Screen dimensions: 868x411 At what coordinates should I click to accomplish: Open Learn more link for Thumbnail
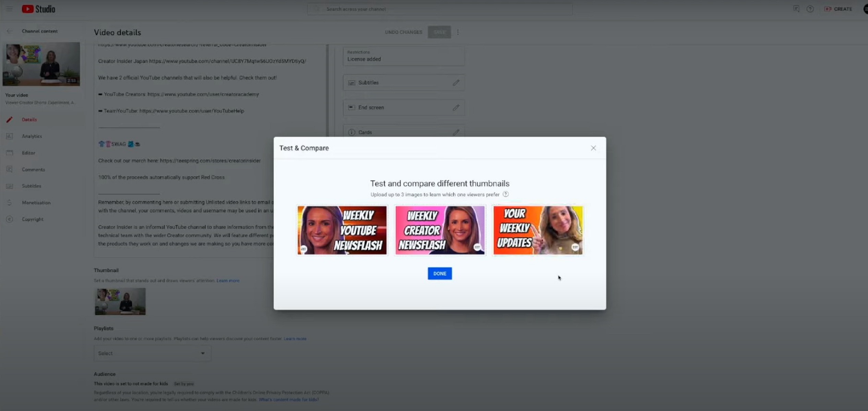(228, 281)
